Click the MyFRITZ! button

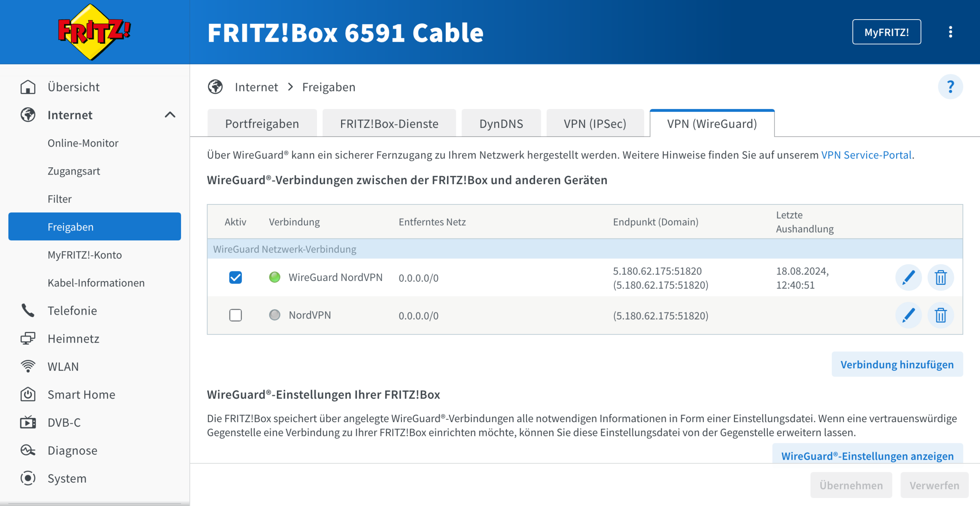click(x=887, y=32)
